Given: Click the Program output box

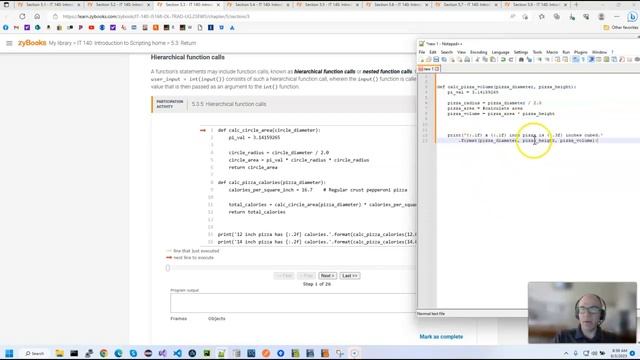Looking at the screenshot, I should coord(293,303).
